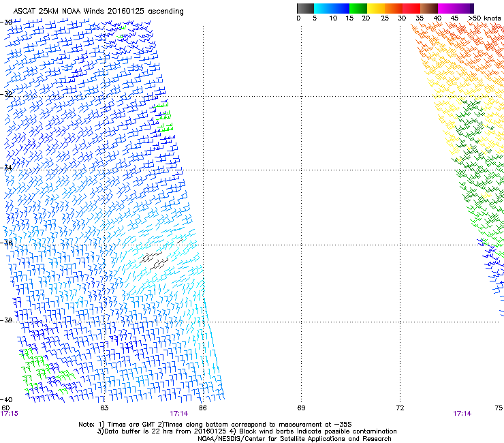Click the purple '17:14' time near longitude 66

(178, 414)
